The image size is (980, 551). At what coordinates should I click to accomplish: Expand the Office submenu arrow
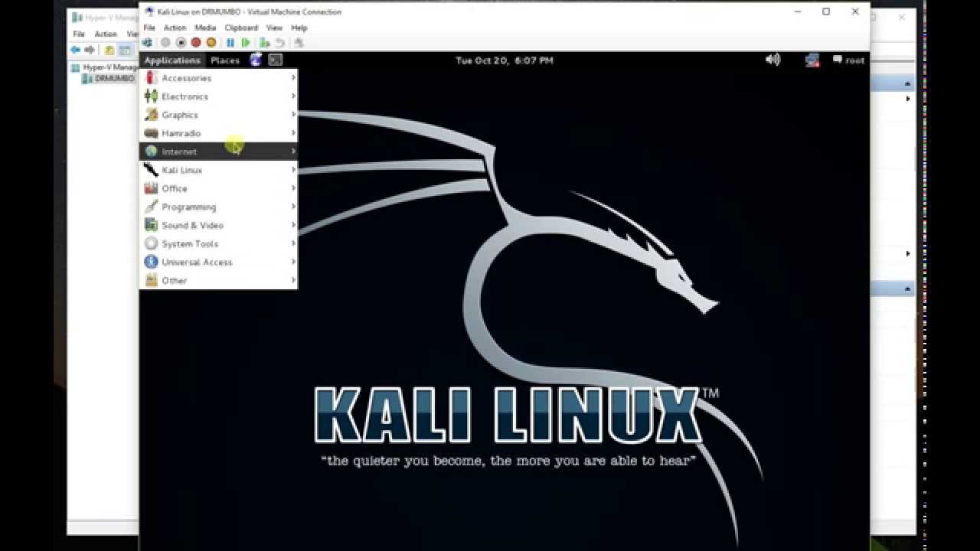(293, 188)
